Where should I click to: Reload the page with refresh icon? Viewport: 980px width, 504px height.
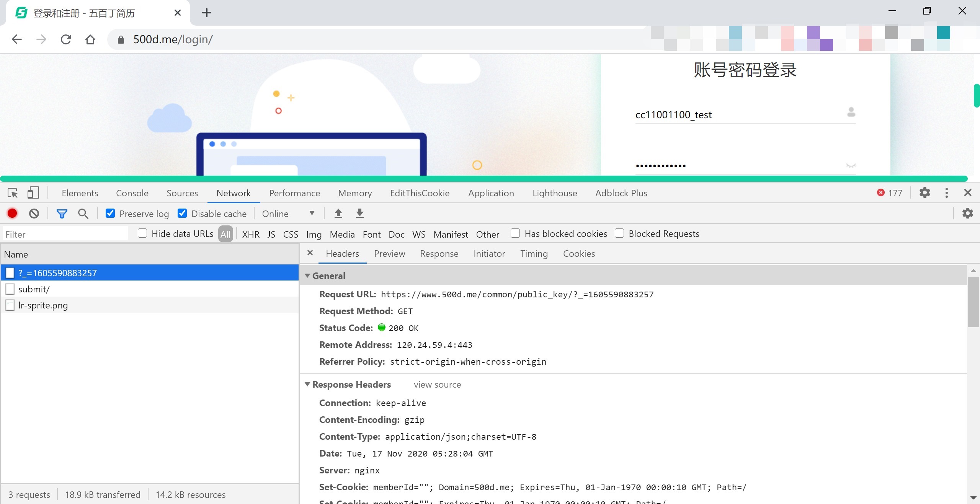[66, 39]
